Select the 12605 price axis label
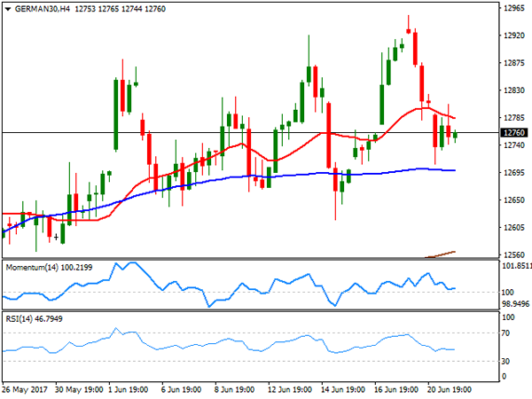Screen dimensions: 532x399 pos(514,227)
